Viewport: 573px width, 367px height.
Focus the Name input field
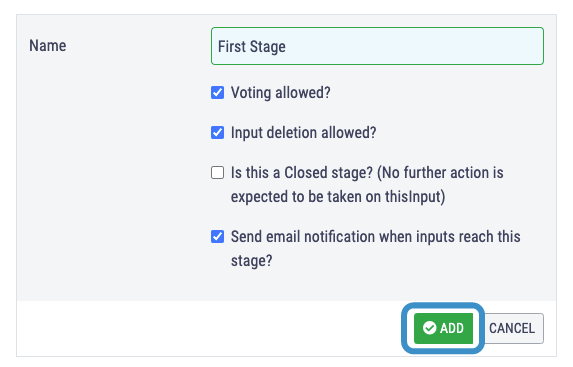pos(377,46)
